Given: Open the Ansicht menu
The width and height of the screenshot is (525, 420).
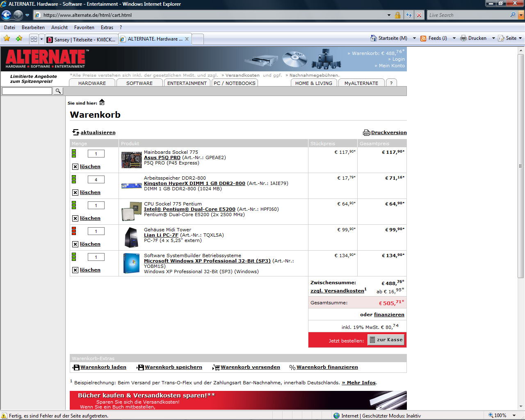Looking at the screenshot, I should [59, 27].
